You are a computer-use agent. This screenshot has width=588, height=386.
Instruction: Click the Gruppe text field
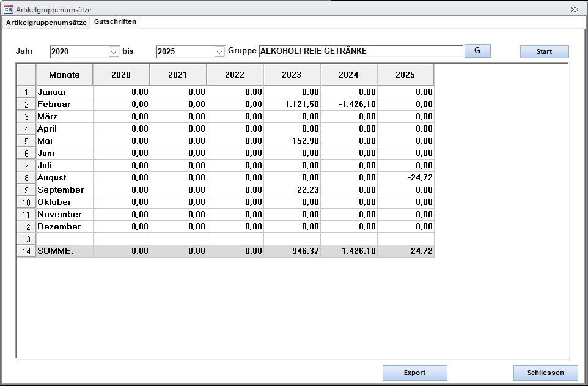point(361,51)
